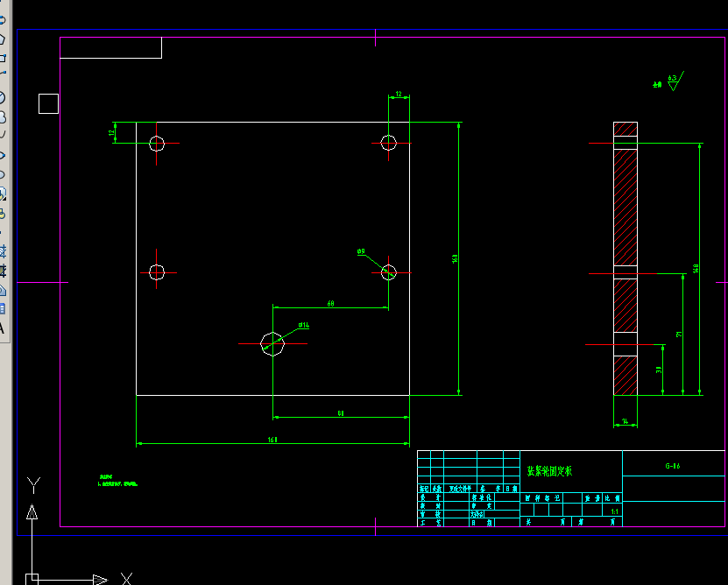Open the Gradient fill tool

(2, 271)
